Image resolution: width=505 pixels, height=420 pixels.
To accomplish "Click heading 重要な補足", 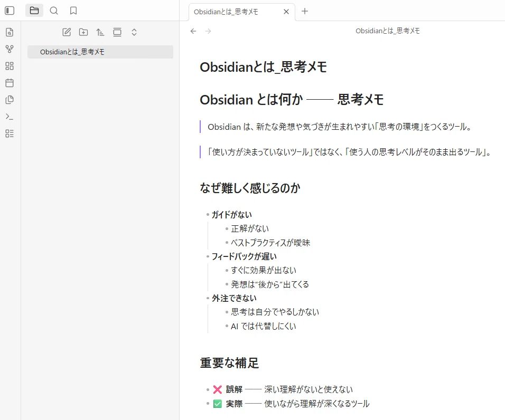I will pos(229,363).
